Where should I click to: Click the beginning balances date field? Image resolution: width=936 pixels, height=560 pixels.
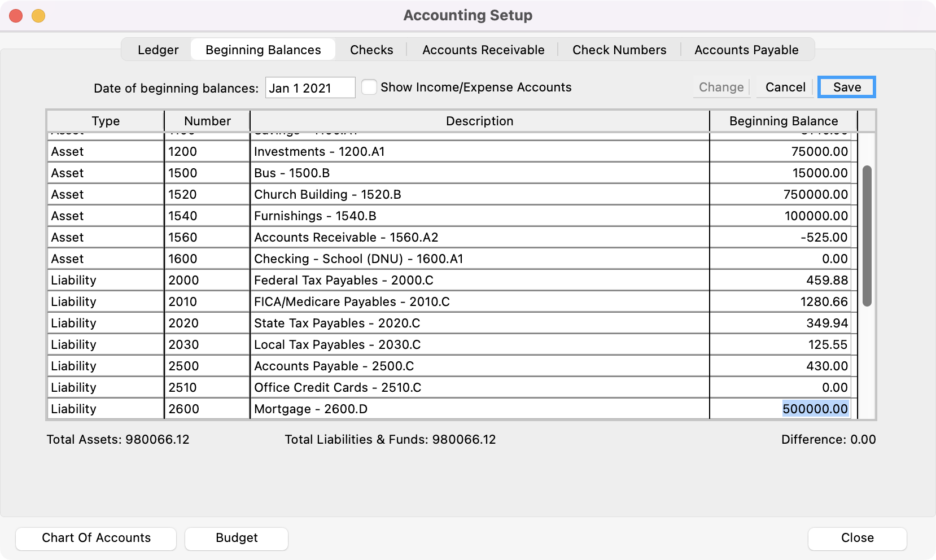310,88
